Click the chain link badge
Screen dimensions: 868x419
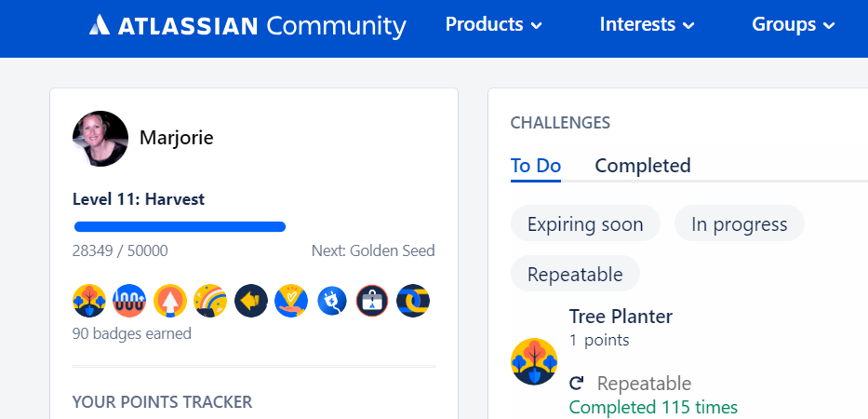[413, 301]
